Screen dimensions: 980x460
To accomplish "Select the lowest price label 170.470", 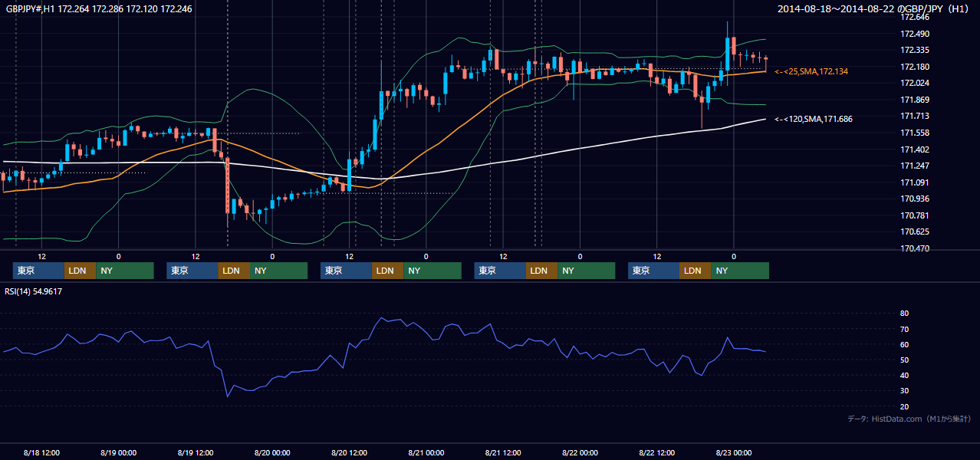I will [x=916, y=248].
